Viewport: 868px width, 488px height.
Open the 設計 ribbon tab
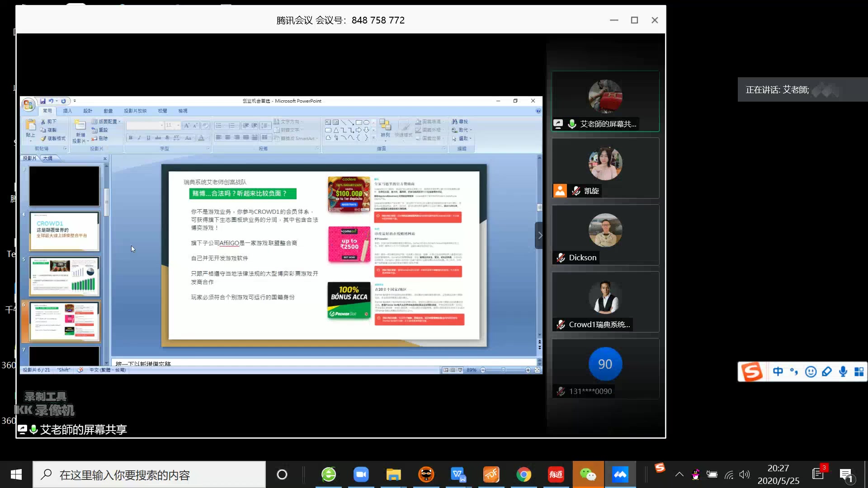coord(88,111)
